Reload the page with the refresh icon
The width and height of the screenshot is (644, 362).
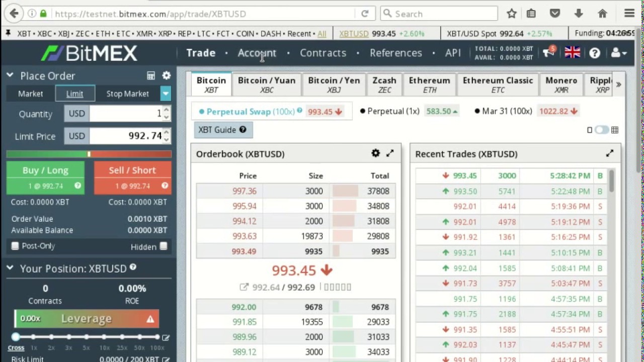point(365,14)
